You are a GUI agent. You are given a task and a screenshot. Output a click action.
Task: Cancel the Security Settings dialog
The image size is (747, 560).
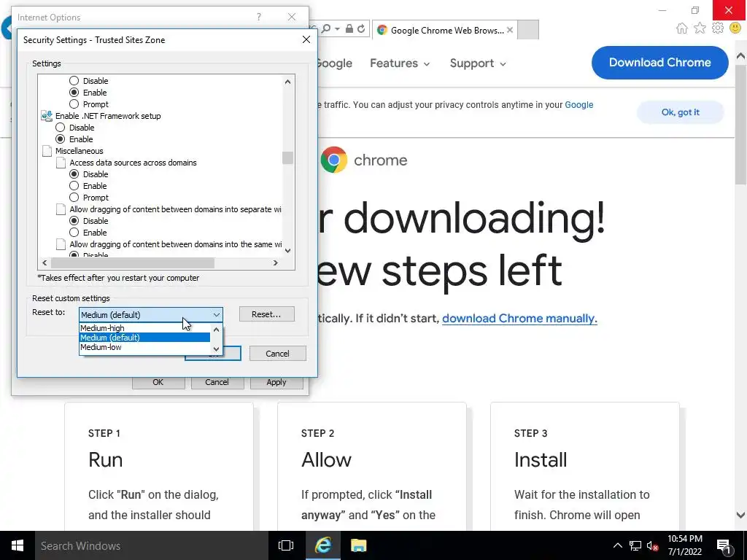pyautogui.click(x=277, y=354)
